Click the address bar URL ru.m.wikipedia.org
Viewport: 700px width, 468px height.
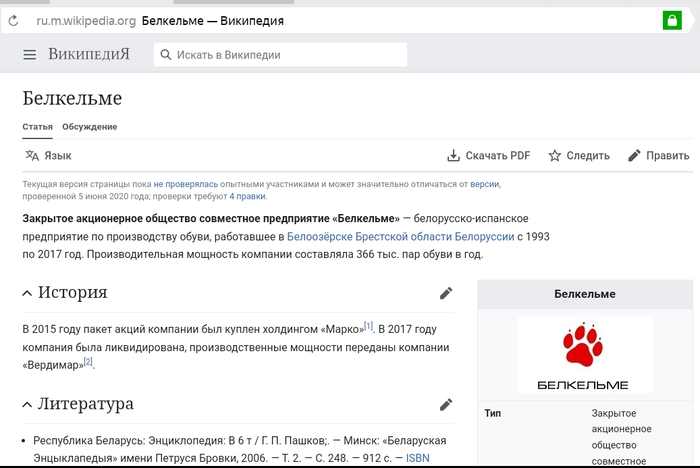click(86, 21)
